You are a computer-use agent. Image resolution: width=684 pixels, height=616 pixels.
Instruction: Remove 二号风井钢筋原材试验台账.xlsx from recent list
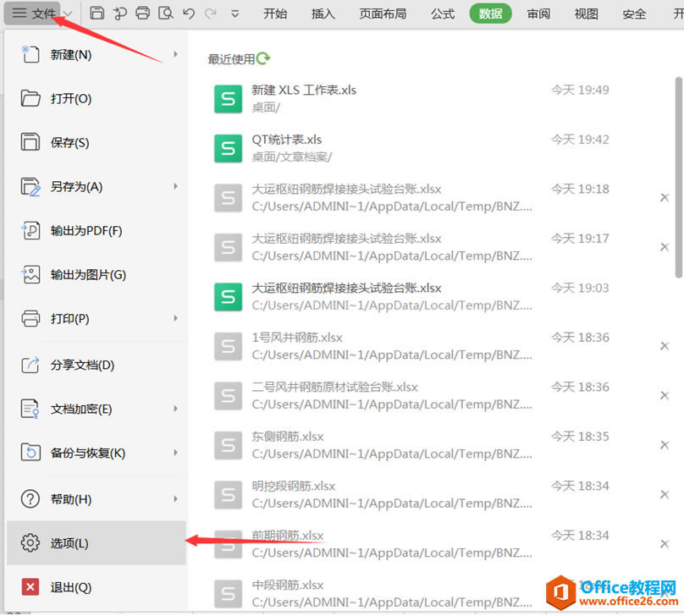(665, 395)
